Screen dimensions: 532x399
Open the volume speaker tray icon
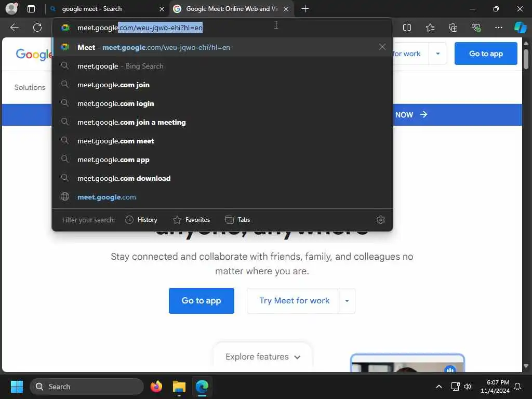click(x=468, y=387)
